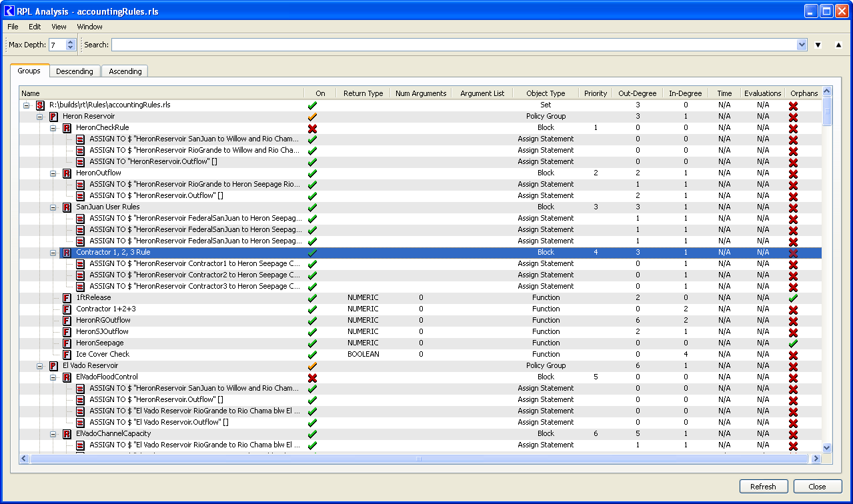Collapse the El Vado Reservoir policy group

tap(40, 366)
